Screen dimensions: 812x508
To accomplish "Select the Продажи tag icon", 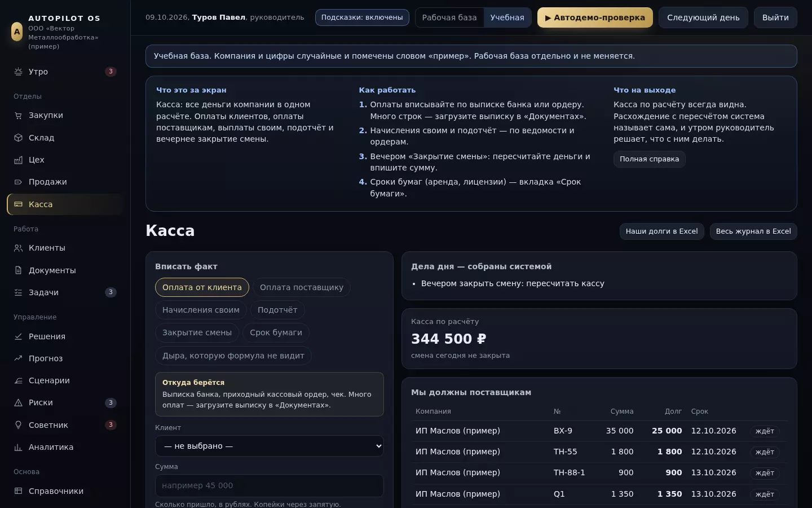I will click(x=18, y=182).
